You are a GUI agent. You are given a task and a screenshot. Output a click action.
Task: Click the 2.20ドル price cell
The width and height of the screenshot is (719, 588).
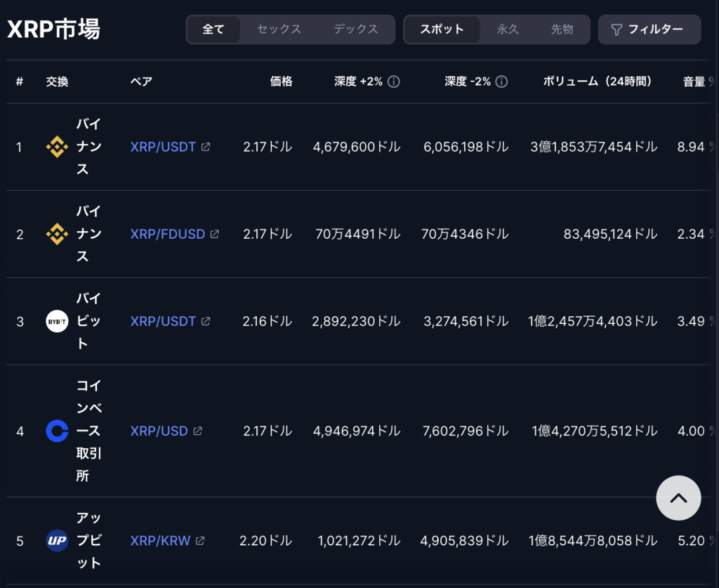[x=266, y=540]
